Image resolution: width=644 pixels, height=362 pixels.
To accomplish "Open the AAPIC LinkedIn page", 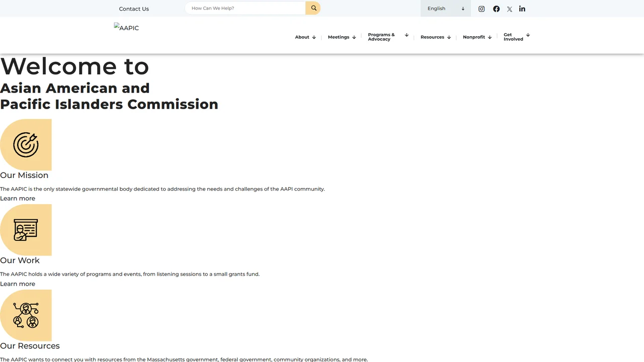I will (x=522, y=9).
